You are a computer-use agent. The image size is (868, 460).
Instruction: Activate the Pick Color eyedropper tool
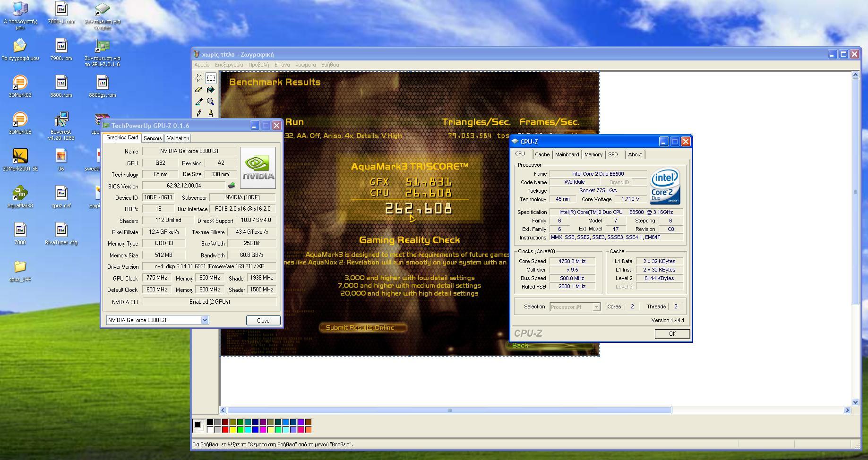coord(199,102)
